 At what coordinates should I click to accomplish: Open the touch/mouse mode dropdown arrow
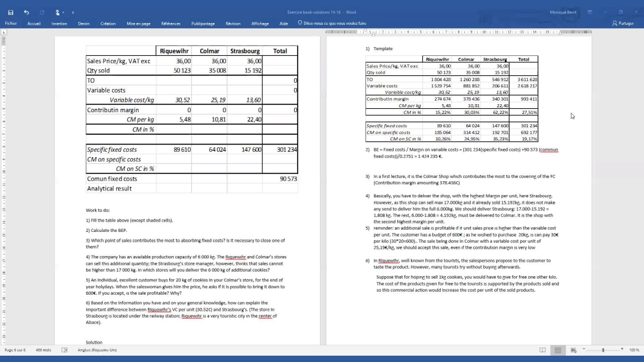[x=63, y=13]
